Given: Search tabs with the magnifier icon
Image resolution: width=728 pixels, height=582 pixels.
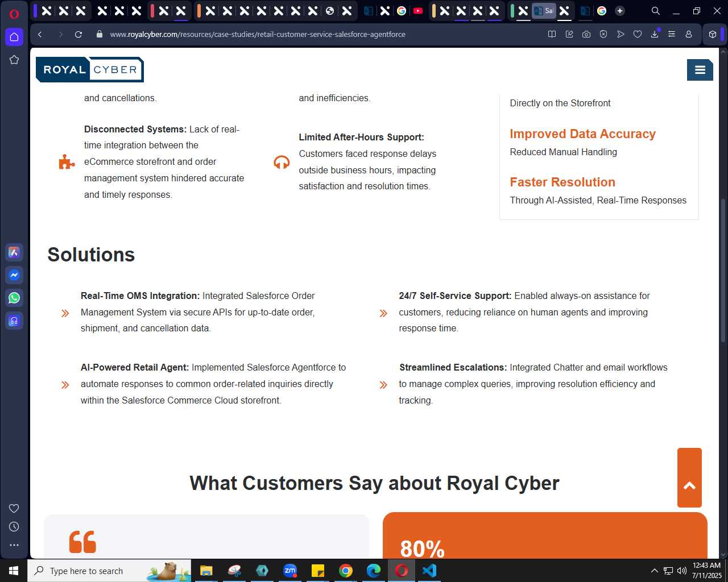Looking at the screenshot, I should (x=655, y=11).
